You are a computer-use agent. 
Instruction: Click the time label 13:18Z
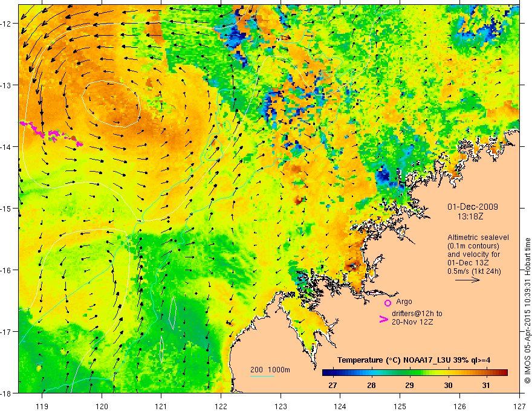[470, 216]
